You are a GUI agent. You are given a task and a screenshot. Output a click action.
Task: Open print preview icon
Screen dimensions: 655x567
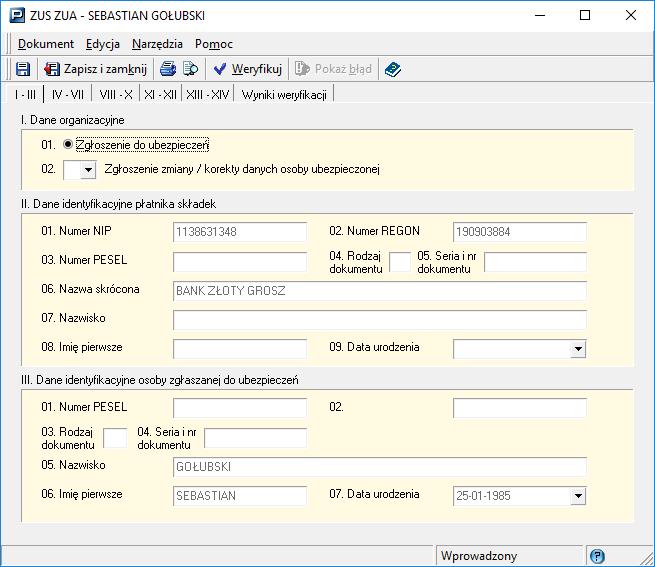coord(190,69)
